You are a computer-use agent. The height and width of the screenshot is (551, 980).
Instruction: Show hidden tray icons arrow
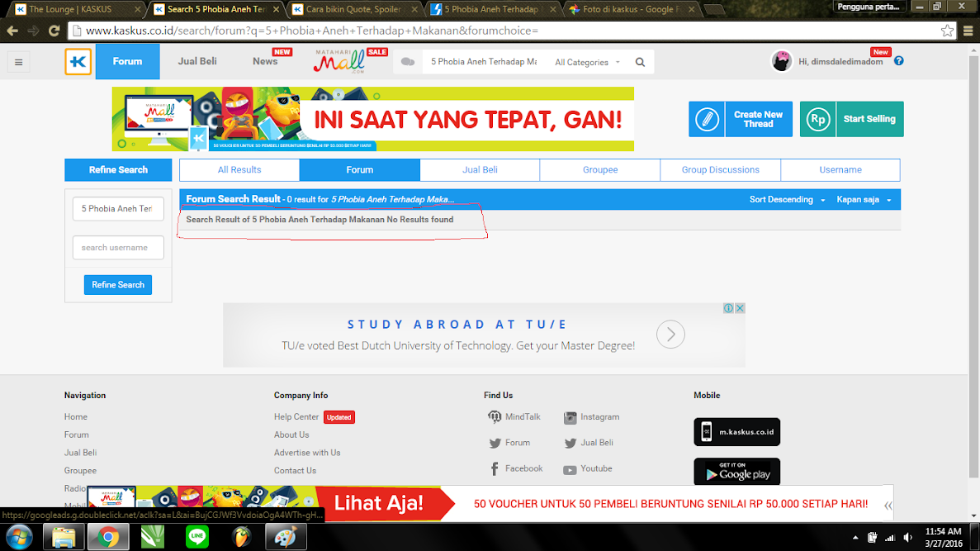click(x=855, y=537)
